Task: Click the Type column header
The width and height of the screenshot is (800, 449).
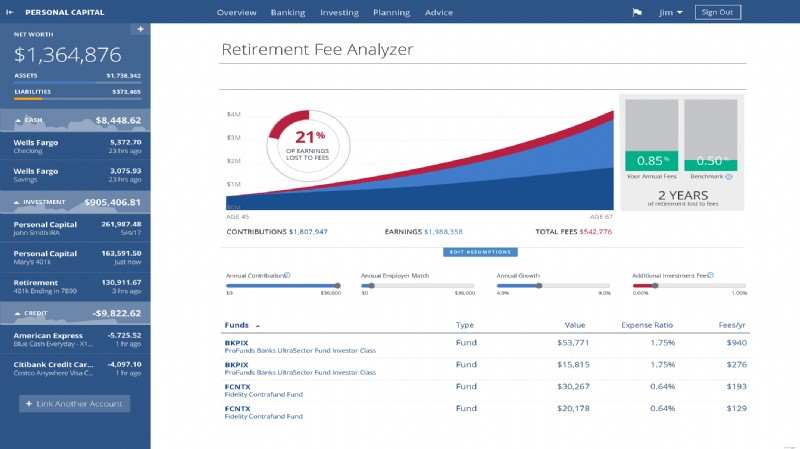Action: [x=464, y=325]
